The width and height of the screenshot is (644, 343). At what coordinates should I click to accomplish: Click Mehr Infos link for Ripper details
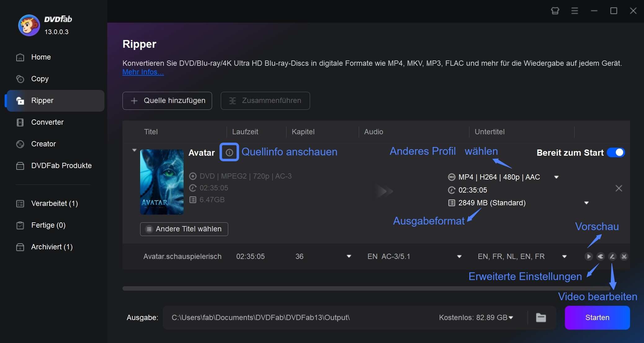tap(143, 72)
